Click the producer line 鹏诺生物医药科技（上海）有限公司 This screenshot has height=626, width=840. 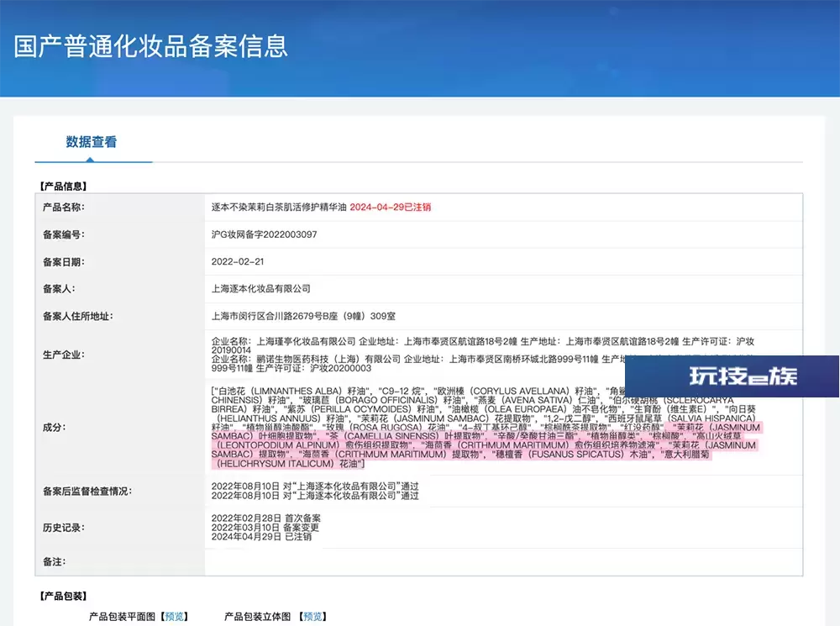point(328,359)
